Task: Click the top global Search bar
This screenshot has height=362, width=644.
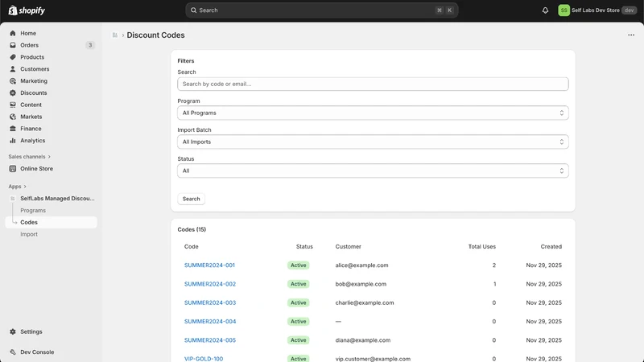Action: click(321, 10)
